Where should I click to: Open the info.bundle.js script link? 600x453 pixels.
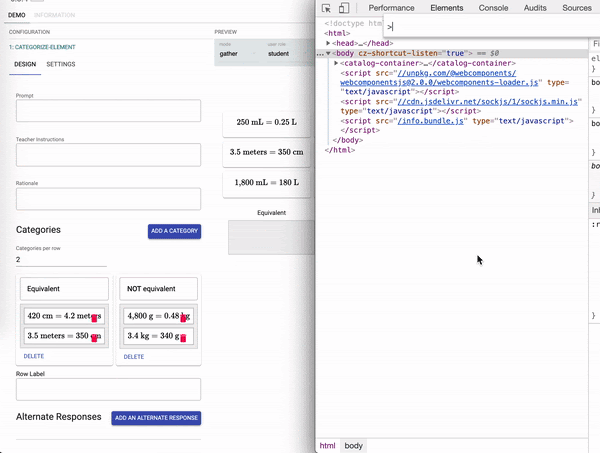click(430, 121)
